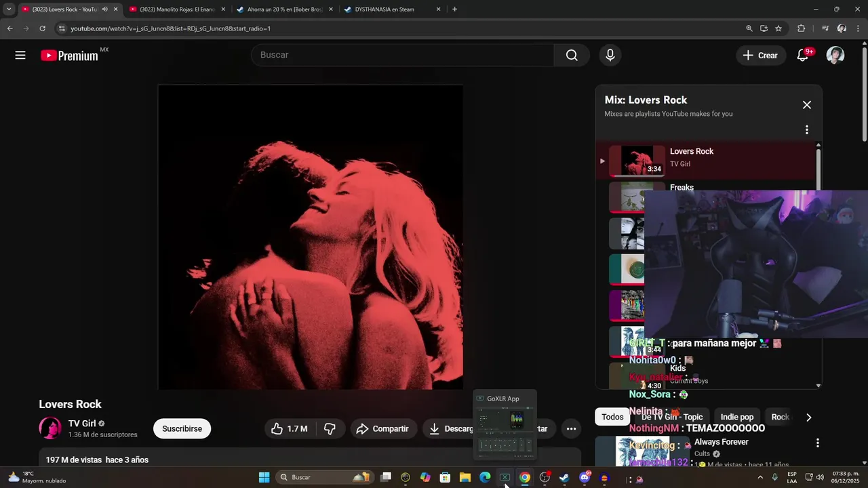Click the search magnifier button
This screenshot has width=868, height=488.
pyautogui.click(x=572, y=56)
